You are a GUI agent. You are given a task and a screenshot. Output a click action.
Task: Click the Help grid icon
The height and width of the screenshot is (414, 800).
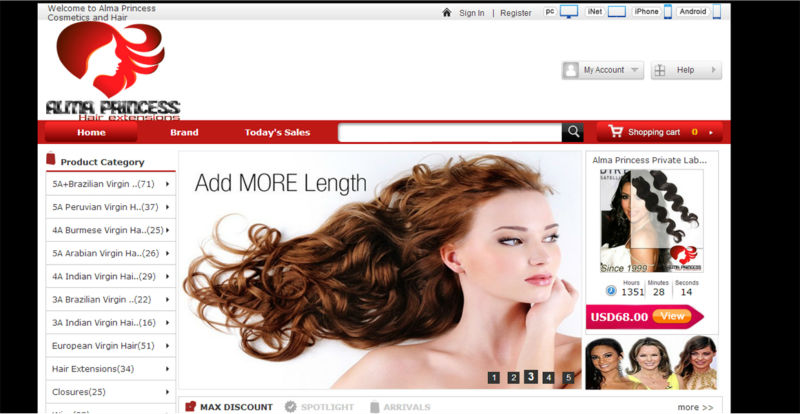click(660, 70)
